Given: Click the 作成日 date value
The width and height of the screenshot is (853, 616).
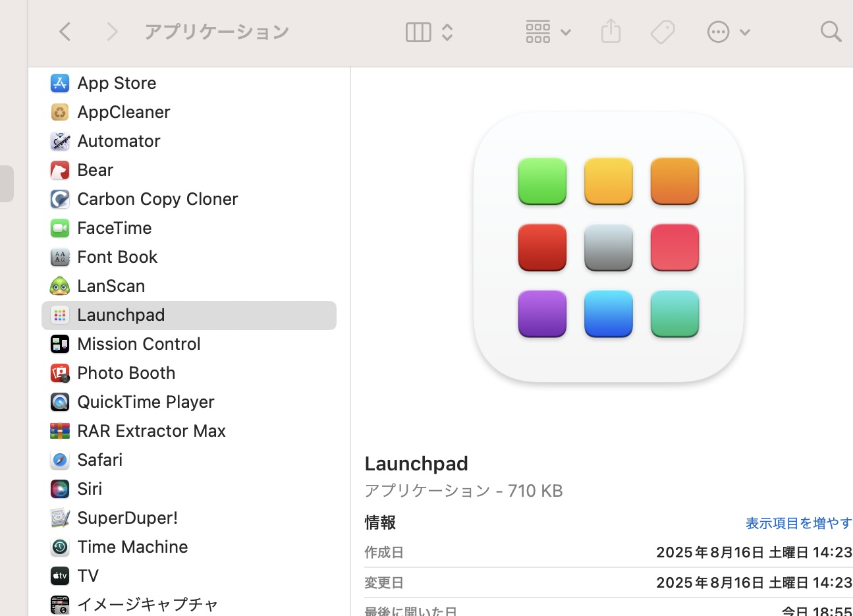Looking at the screenshot, I should click(754, 552).
